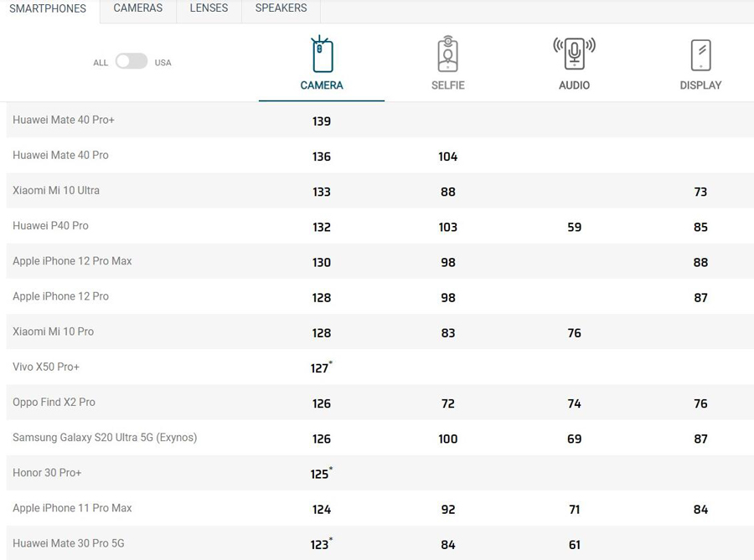Image resolution: width=754 pixels, height=560 pixels.
Task: Switch to the Smartphones tab
Action: (x=48, y=8)
